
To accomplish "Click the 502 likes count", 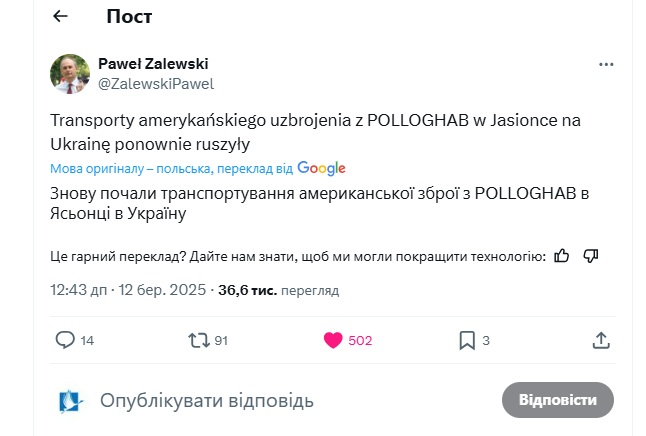I will tap(360, 340).
